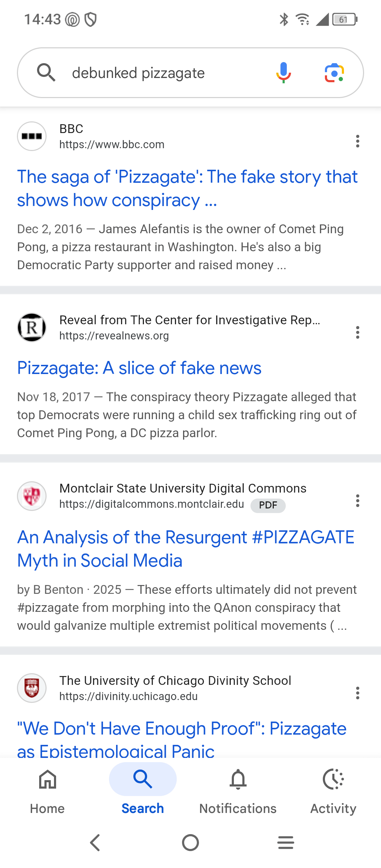Tap the magnifying glass in search bar
Viewport: 381px width, 868px height.
click(46, 73)
